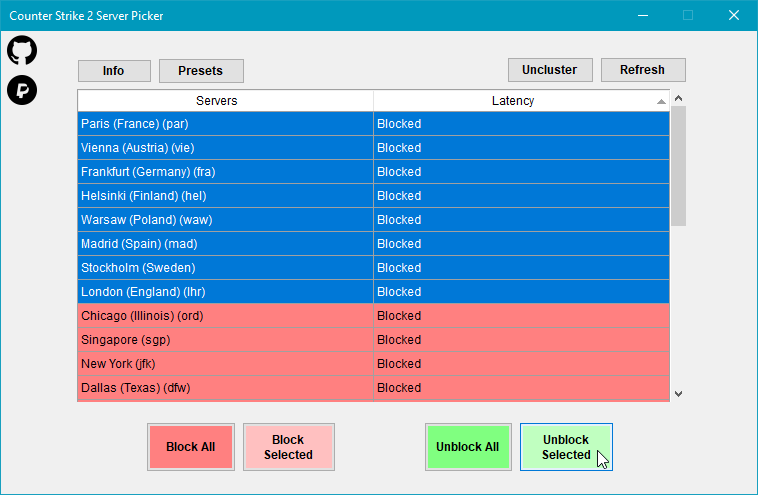Sort by the Servers column header
Image resolution: width=758 pixels, height=495 pixels.
point(225,101)
